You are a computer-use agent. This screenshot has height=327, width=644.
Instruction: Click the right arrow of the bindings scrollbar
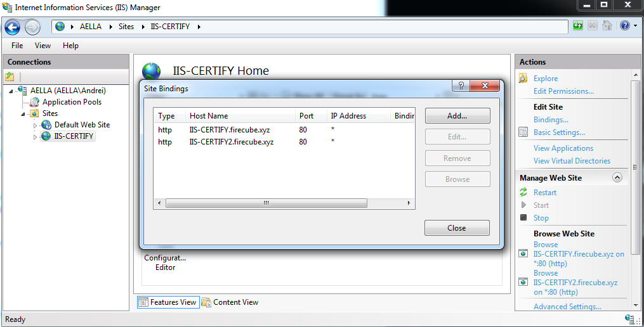409,203
